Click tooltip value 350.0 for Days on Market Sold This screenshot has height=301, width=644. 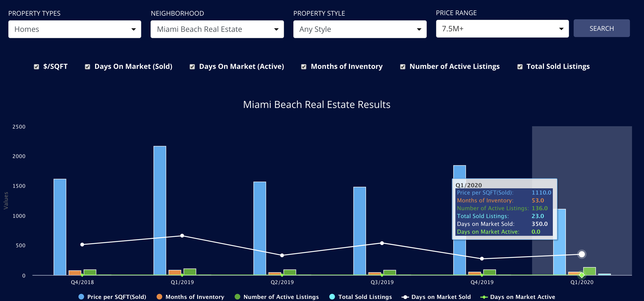pos(540,224)
